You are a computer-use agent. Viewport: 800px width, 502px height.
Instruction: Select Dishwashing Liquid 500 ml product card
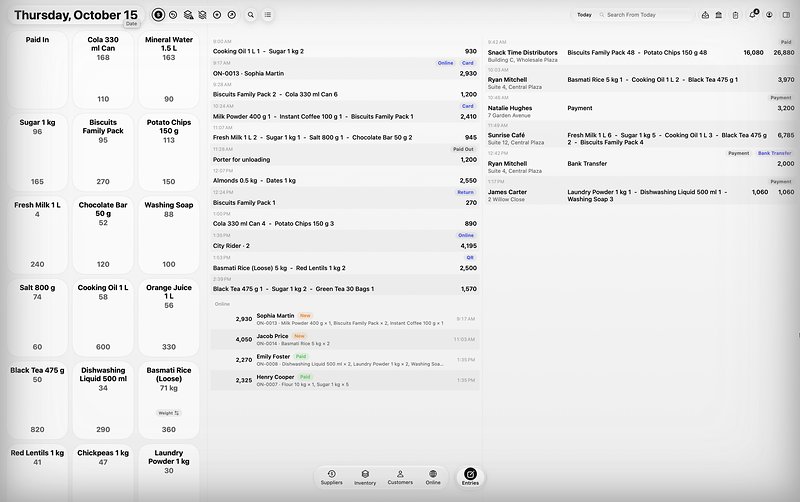coord(103,400)
